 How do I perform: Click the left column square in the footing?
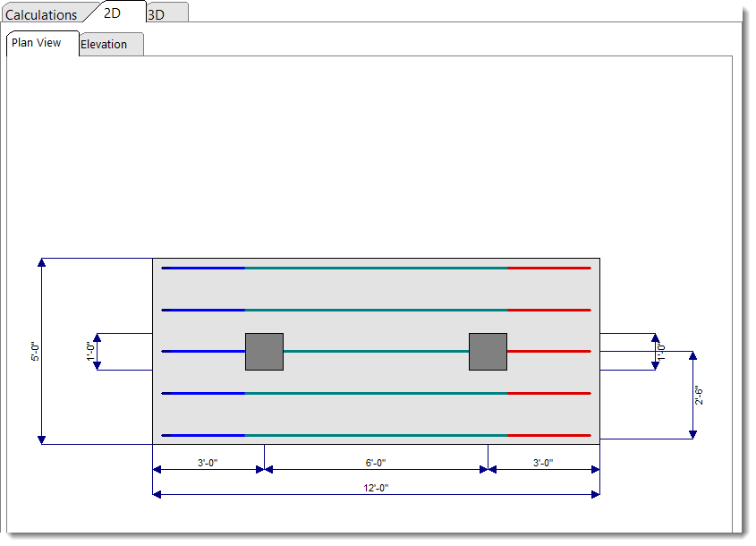[264, 352]
